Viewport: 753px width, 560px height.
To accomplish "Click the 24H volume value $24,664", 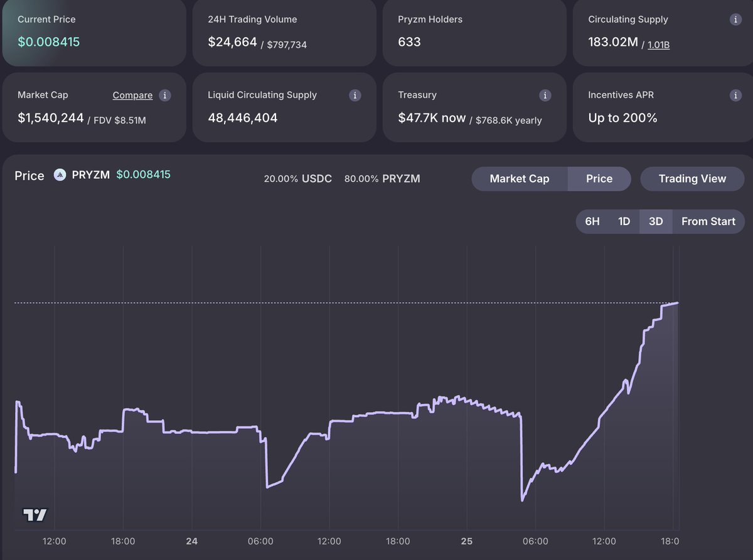I will [233, 42].
